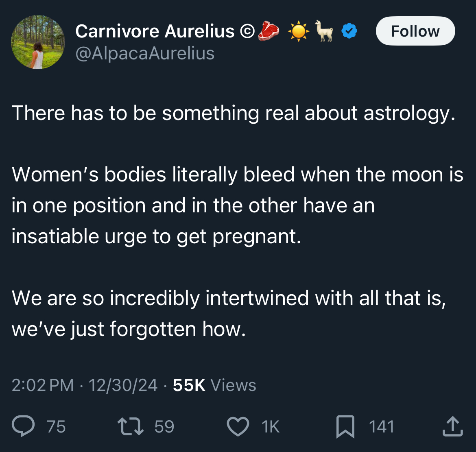Click the 55K Views count
Screen dimensions: 476x452
pos(214,385)
